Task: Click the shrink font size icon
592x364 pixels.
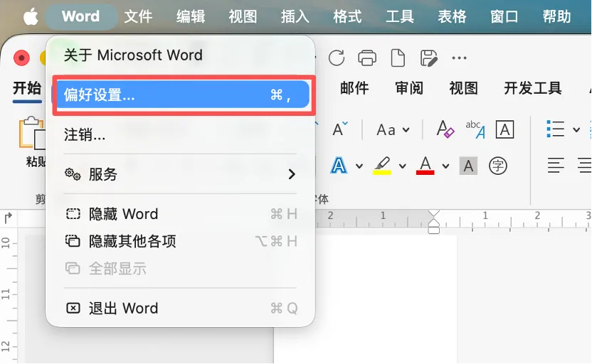Action: tap(340, 129)
